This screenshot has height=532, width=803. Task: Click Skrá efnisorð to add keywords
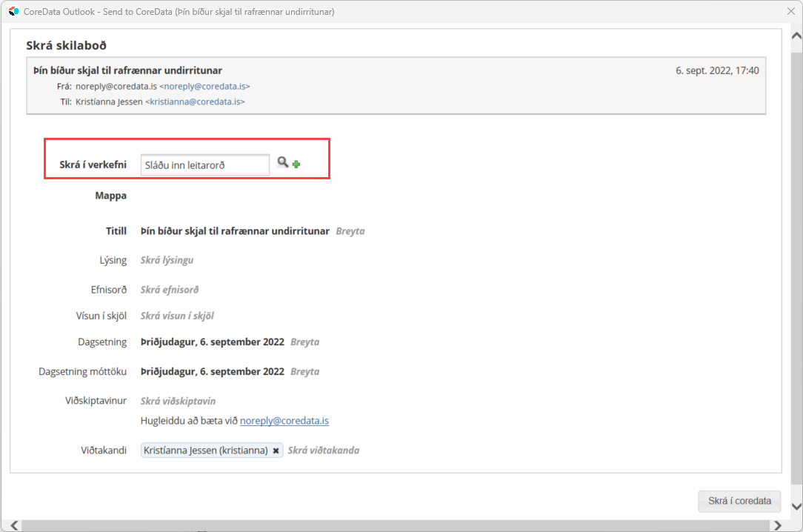[x=169, y=290]
